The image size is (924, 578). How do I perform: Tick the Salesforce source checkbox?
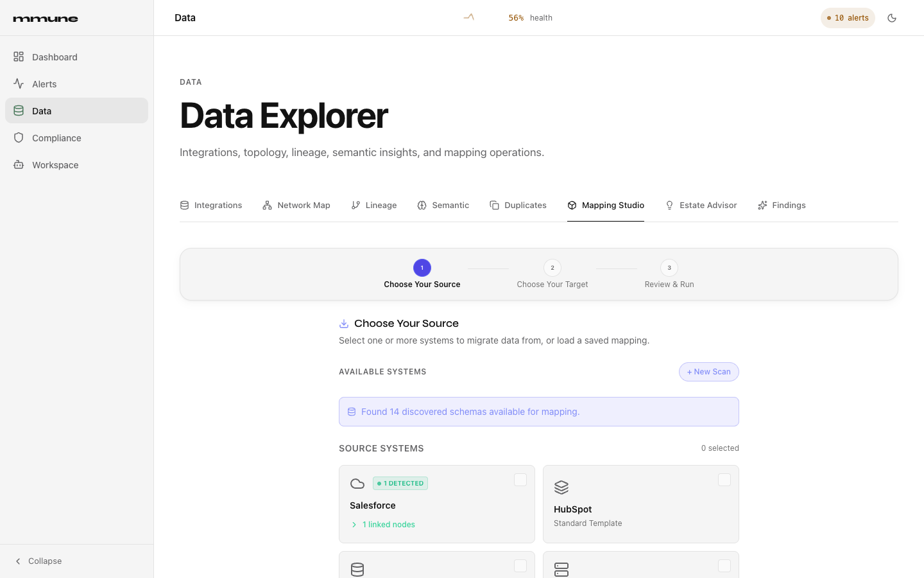point(520,480)
